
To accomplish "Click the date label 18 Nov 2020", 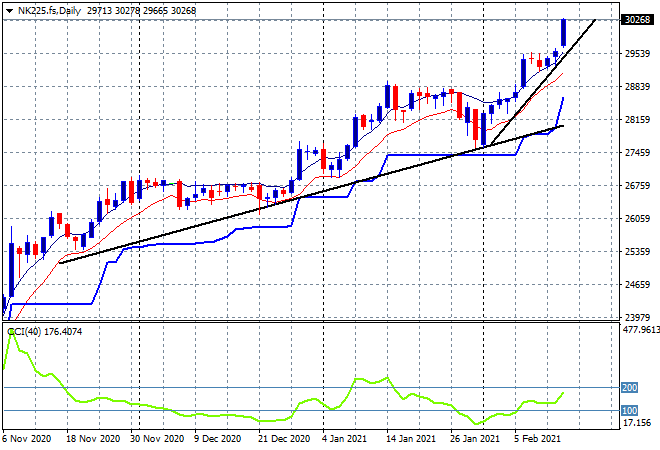I will (93, 439).
